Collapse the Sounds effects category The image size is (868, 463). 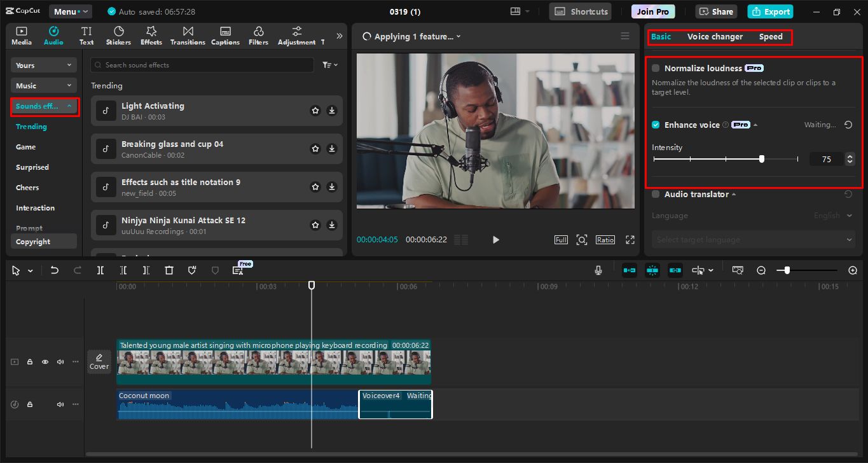[x=43, y=106]
